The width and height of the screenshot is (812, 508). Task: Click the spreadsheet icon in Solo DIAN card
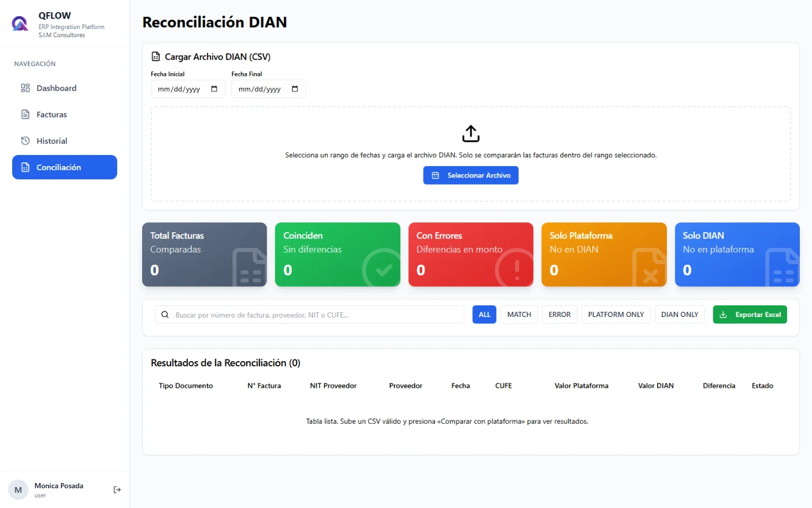tap(782, 268)
